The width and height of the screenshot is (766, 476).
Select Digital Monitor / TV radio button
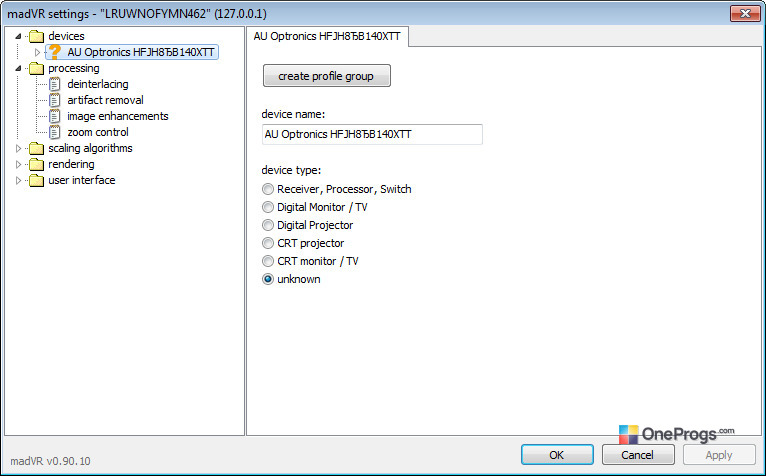pyautogui.click(x=268, y=207)
